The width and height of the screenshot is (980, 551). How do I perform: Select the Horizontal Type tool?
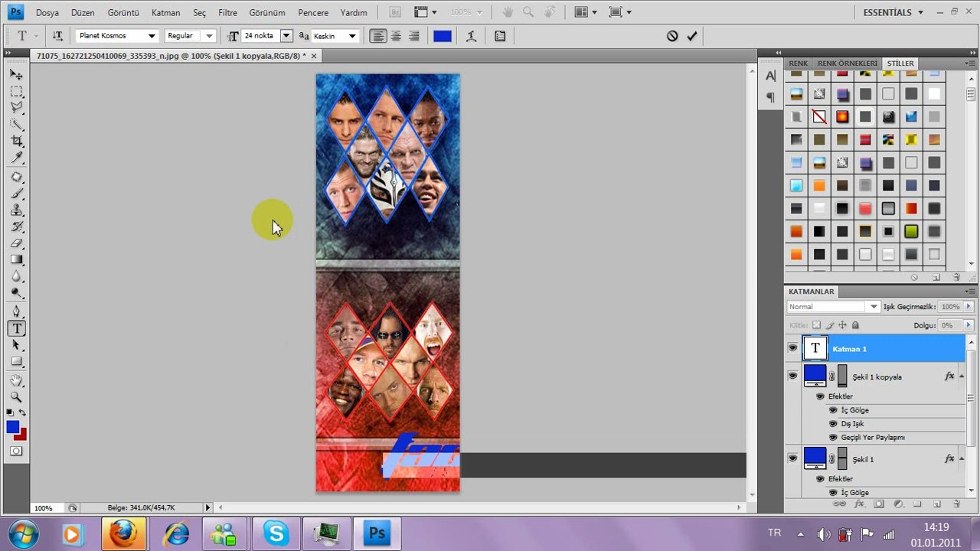[x=16, y=328]
